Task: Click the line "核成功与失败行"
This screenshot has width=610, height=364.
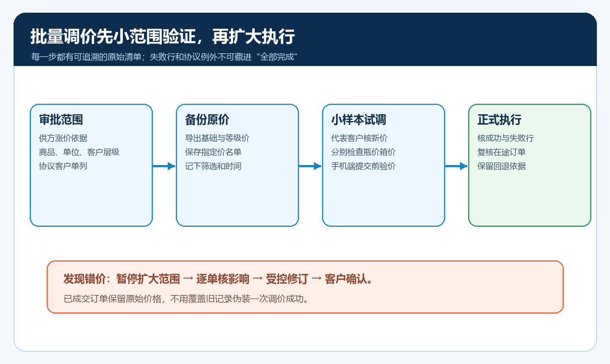Action: 505,138
